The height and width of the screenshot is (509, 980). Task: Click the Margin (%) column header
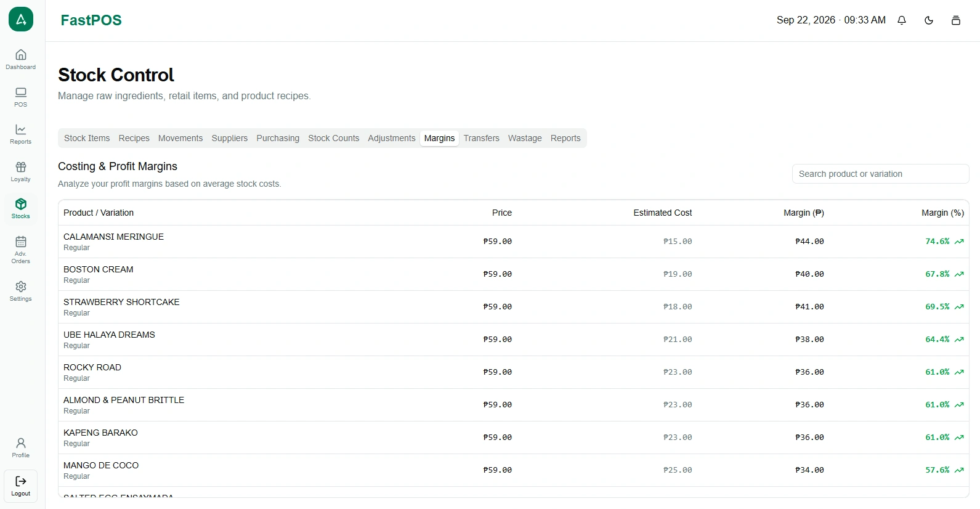942,213
